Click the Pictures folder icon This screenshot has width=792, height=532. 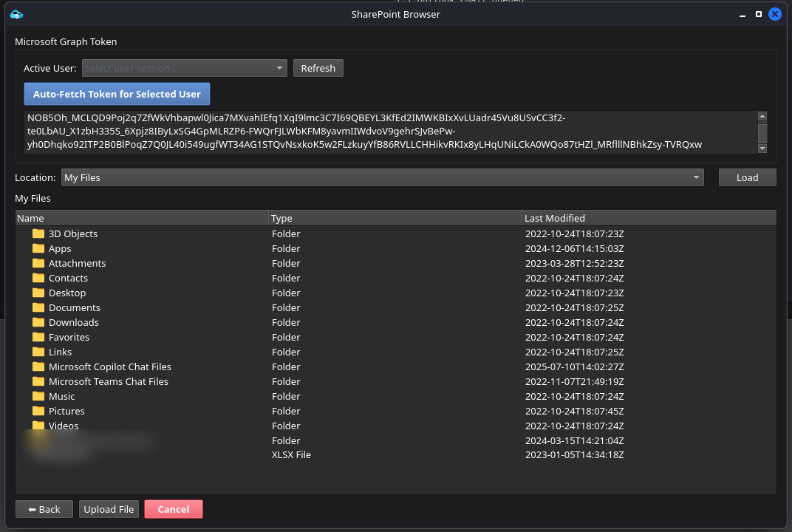click(38, 411)
